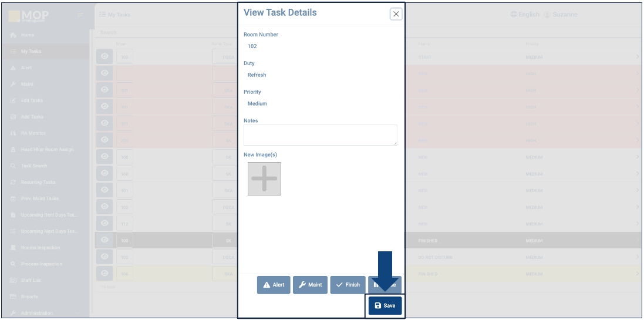Toggle the eye icon on the gray highlighted row
This screenshot has width=644, height=320.
point(105,240)
